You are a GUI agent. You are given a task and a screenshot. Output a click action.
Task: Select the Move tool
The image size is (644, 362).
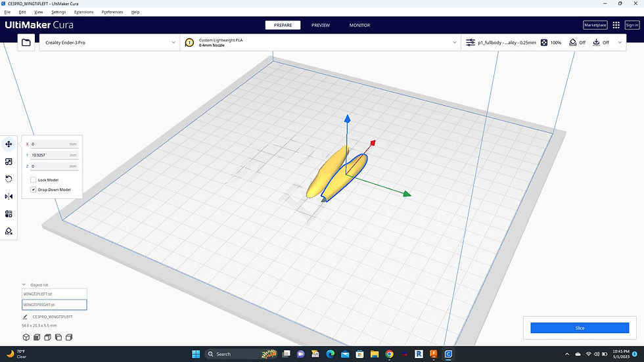[9, 144]
